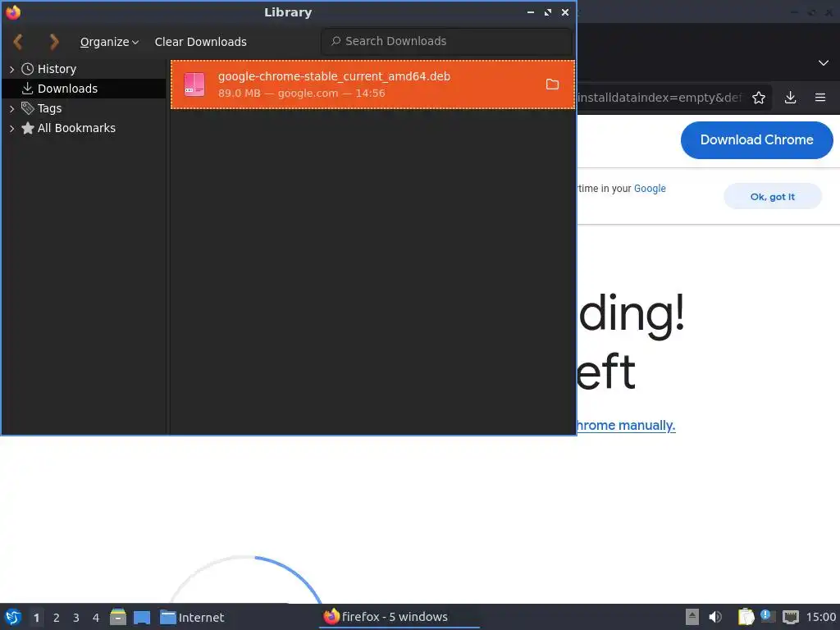The width and height of the screenshot is (840, 630).
Task: Click the update notifier tray icon
Action: pos(768,616)
